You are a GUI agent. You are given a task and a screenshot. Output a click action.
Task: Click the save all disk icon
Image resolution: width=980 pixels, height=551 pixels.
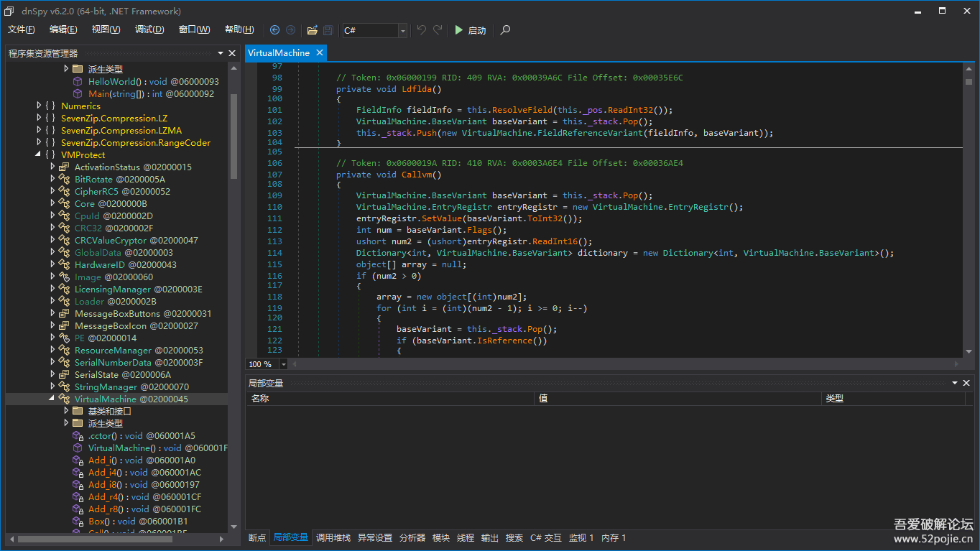coord(328,30)
